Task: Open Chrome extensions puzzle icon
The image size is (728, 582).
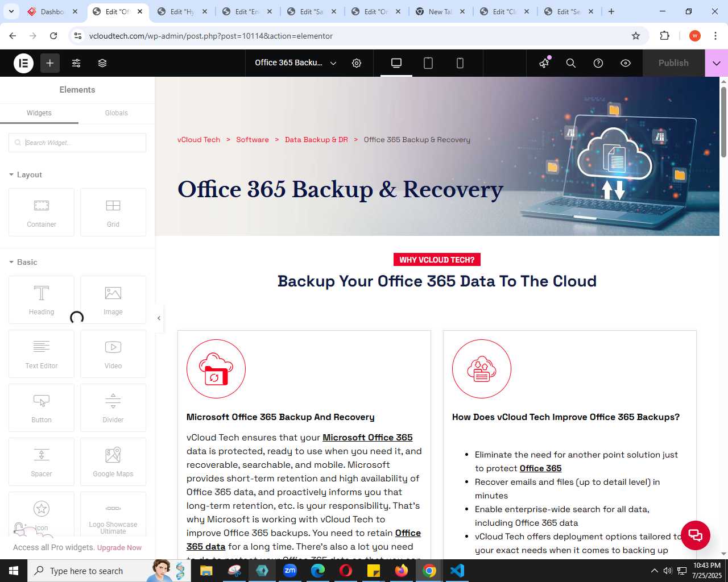Action: click(x=664, y=36)
